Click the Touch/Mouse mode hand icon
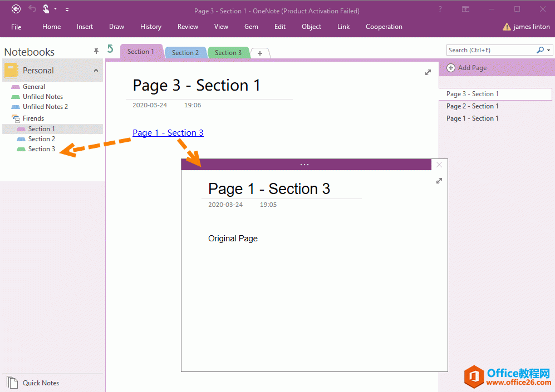 (46, 9)
